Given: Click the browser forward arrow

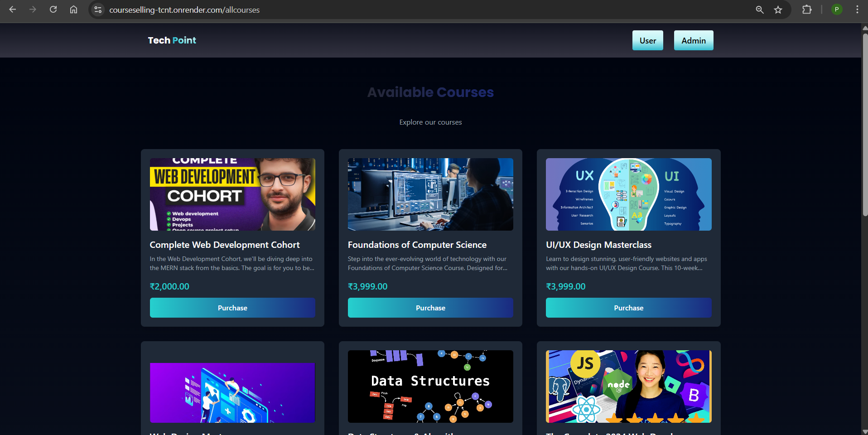Looking at the screenshot, I should point(33,10).
